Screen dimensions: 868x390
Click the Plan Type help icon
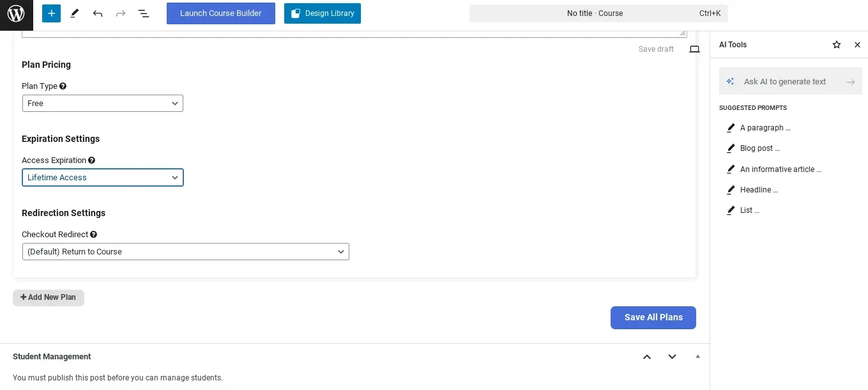pos(63,86)
